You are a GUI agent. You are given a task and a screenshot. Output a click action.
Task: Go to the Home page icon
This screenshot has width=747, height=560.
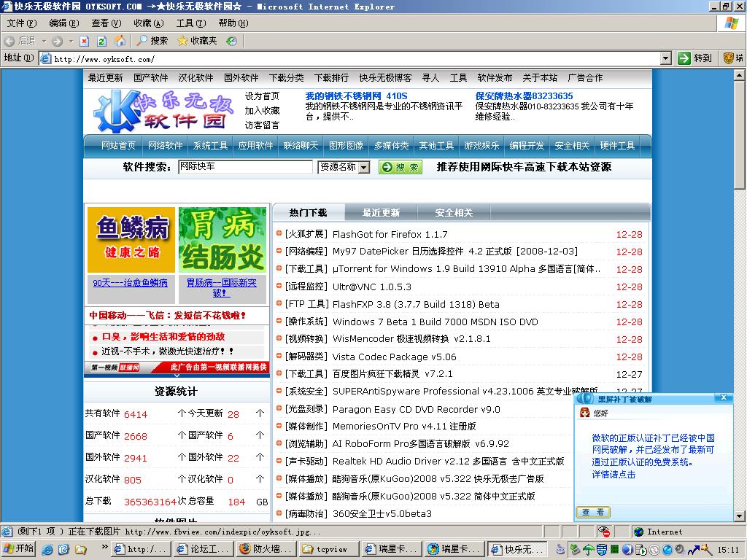pyautogui.click(x=119, y=41)
